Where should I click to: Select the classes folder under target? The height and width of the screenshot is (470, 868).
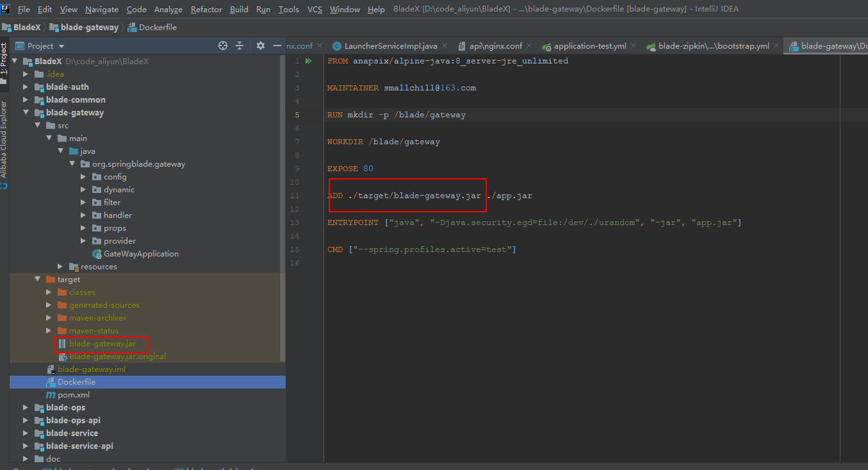point(82,292)
